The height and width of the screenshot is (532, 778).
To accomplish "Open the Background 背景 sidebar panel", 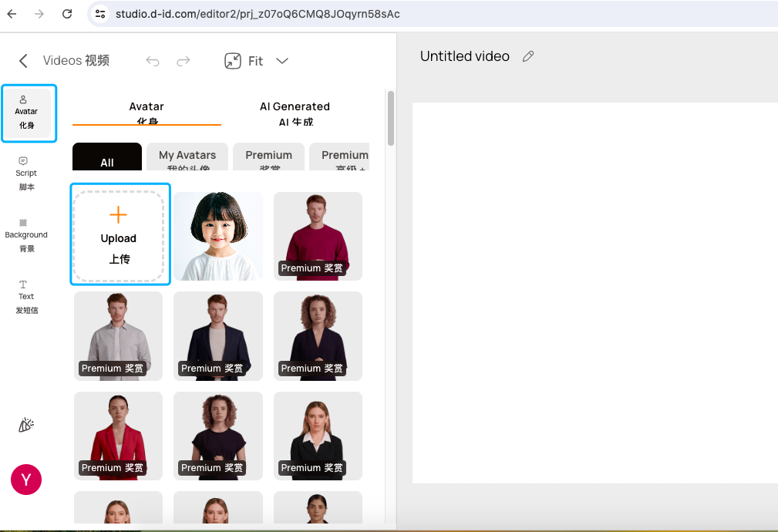I will pos(26,236).
